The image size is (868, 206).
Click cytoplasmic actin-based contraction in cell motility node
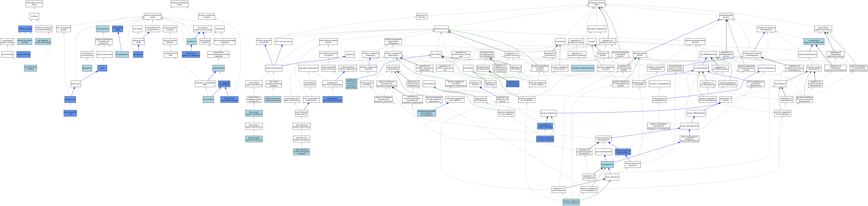[351, 84]
